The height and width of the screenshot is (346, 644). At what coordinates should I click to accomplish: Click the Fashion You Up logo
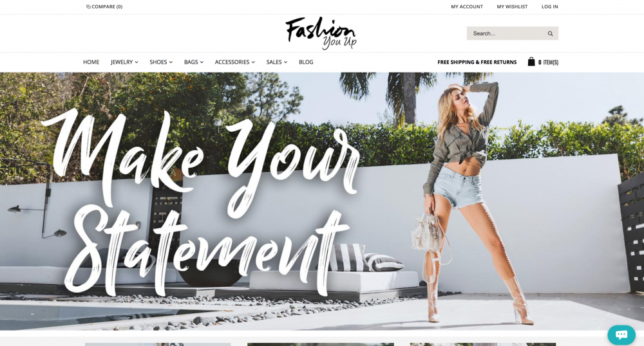coord(321,33)
